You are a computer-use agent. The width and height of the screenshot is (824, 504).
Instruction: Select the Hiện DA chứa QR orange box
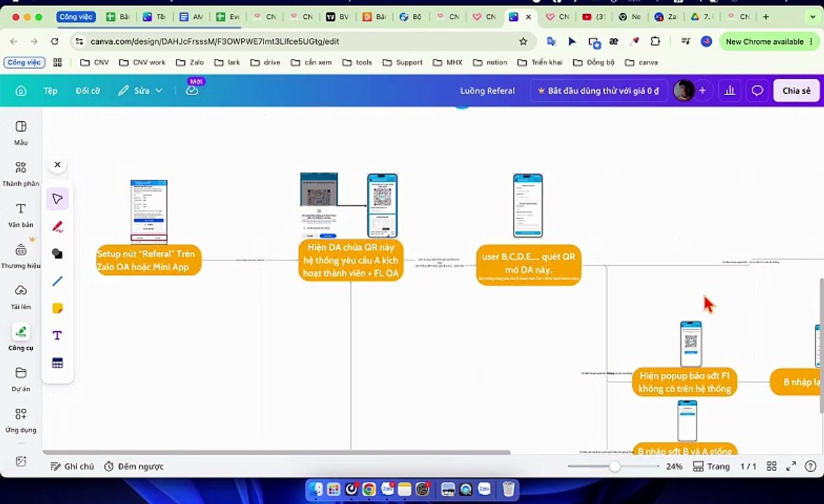pyautogui.click(x=350, y=260)
